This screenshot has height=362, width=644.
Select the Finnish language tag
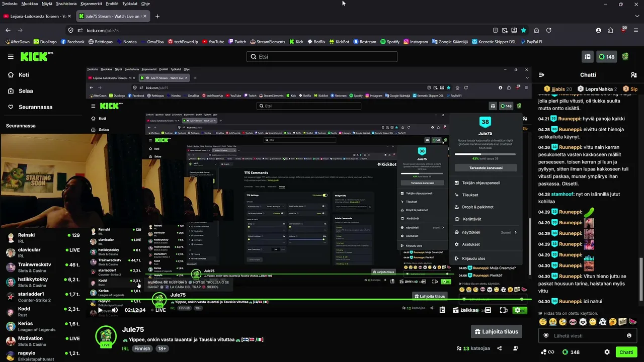(142, 348)
